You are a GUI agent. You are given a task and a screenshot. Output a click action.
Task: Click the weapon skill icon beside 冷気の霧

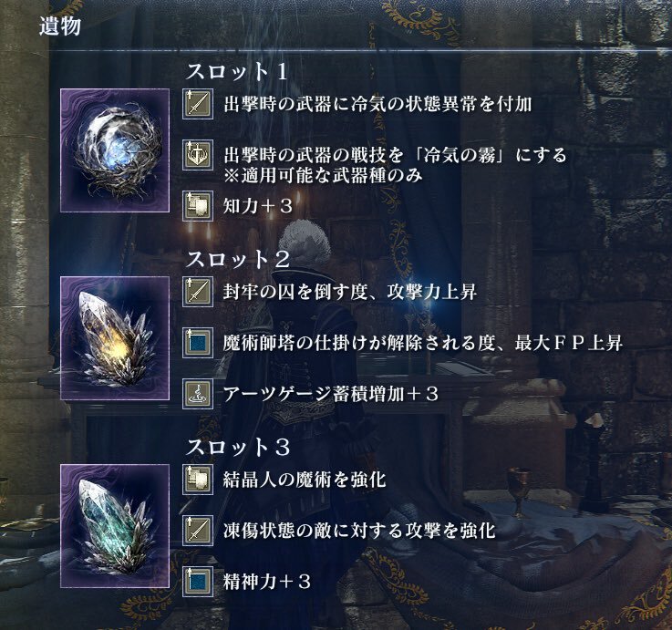[198, 155]
